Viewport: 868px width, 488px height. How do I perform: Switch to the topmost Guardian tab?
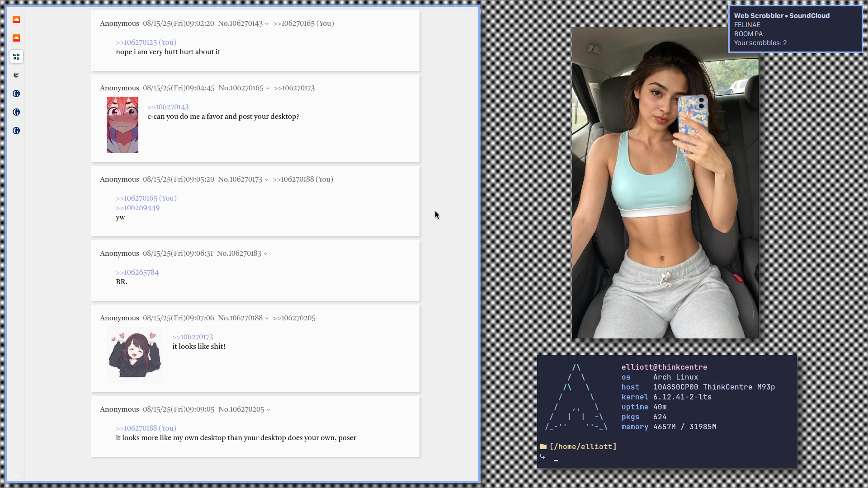[16, 94]
